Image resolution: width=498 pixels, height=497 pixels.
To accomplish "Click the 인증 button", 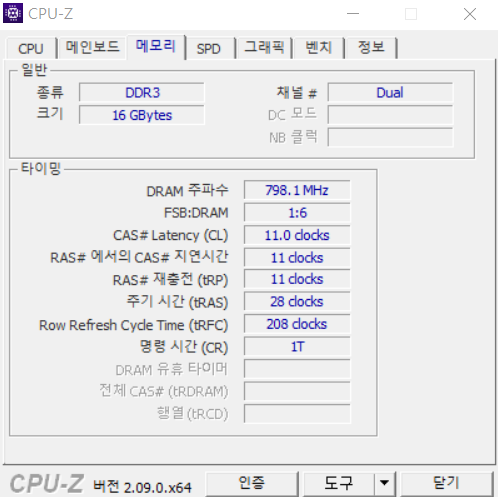I will coord(252,483).
